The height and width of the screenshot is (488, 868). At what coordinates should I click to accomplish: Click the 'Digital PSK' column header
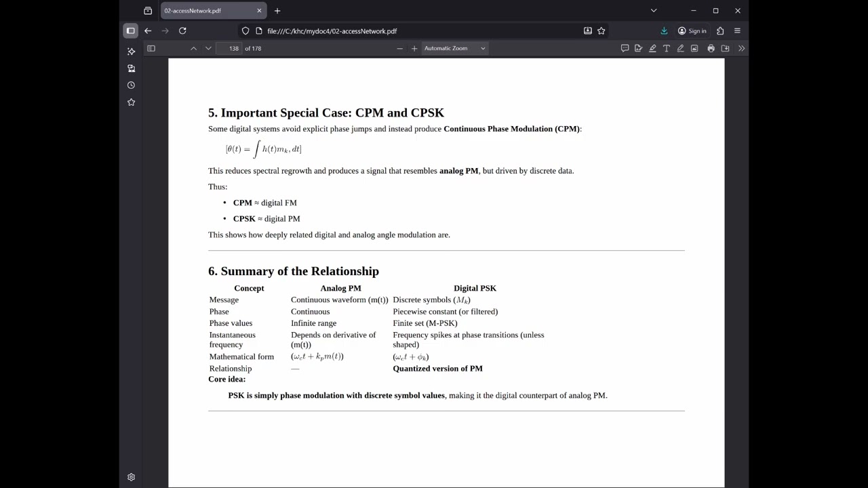475,288
